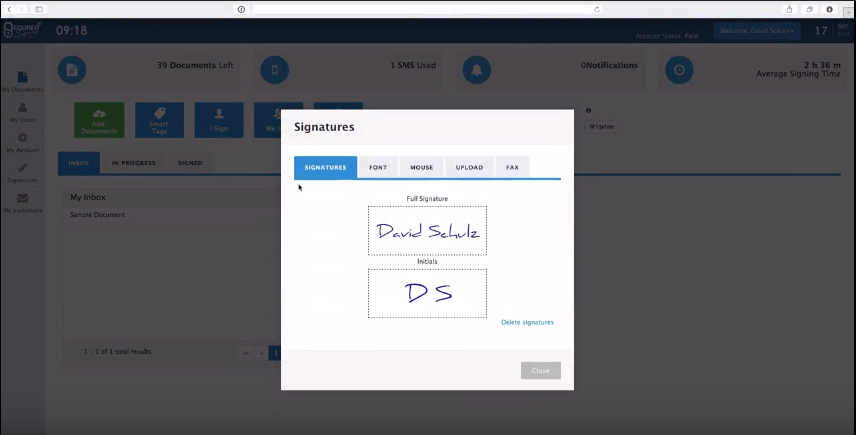The width and height of the screenshot is (856, 435).
Task: Click the notifications bell icon
Action: (477, 70)
